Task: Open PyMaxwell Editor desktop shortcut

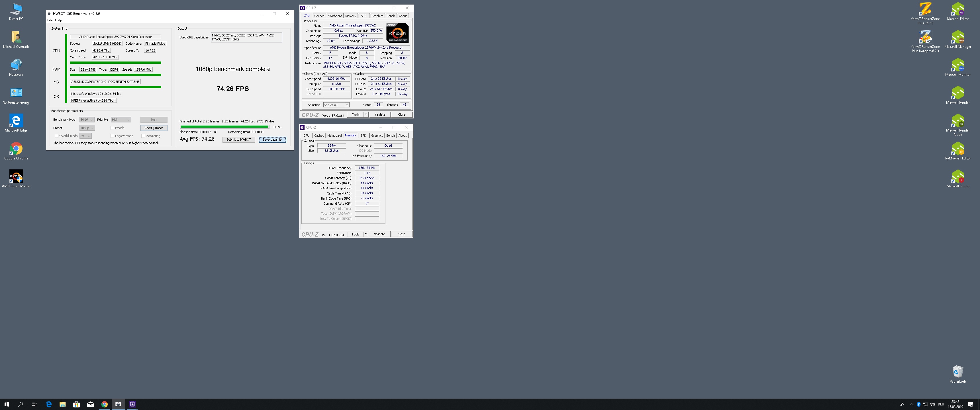Action: point(957,151)
